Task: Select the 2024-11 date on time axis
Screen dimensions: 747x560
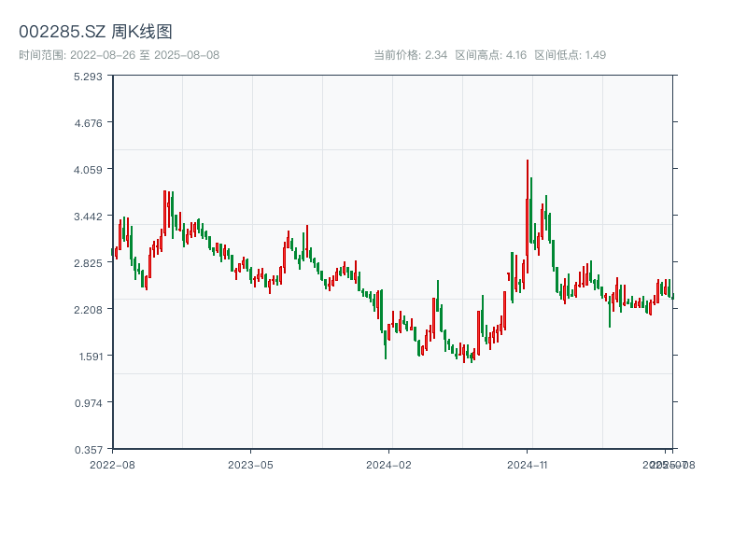Action: point(527,464)
